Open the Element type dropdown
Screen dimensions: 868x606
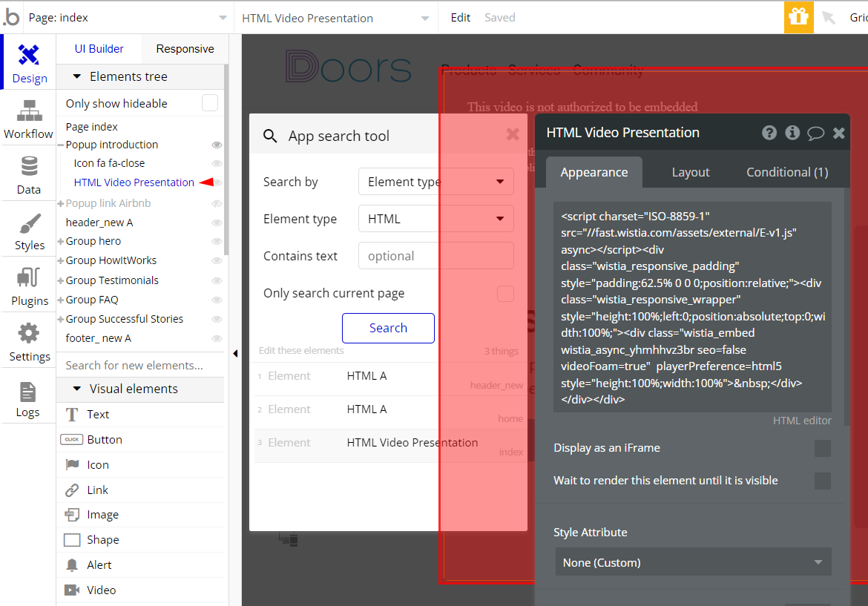tap(436, 219)
